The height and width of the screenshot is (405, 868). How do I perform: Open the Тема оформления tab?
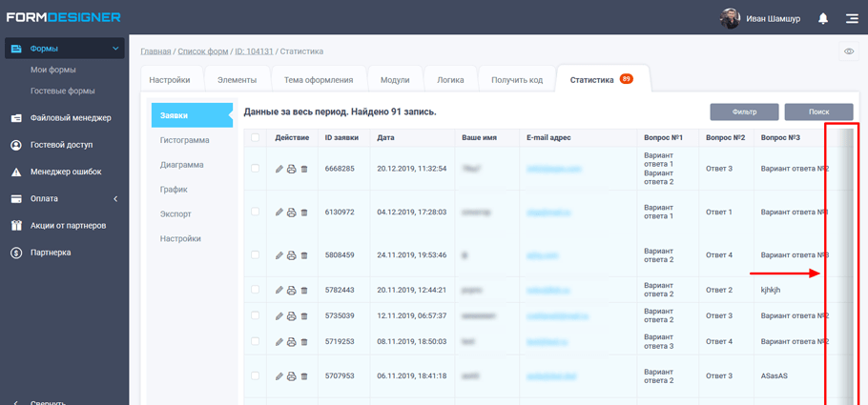tap(319, 80)
